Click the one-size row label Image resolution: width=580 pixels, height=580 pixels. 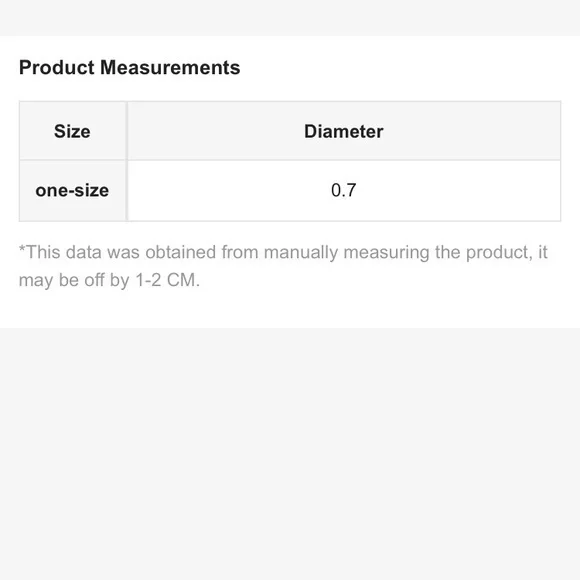72,190
